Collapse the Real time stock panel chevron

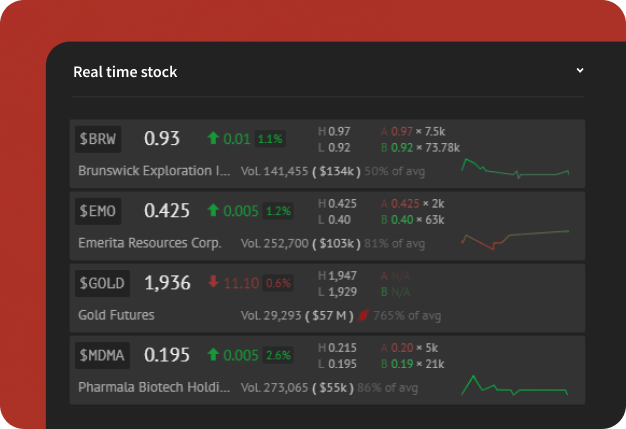coord(580,71)
